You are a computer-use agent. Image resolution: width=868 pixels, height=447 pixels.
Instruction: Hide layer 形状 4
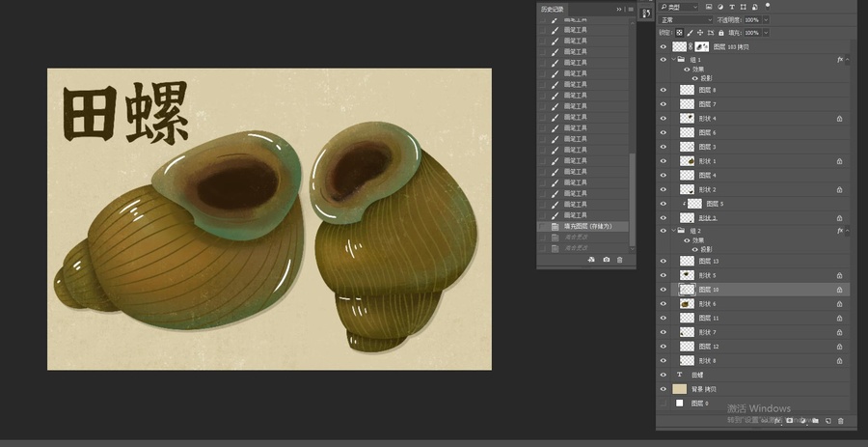[664, 119]
